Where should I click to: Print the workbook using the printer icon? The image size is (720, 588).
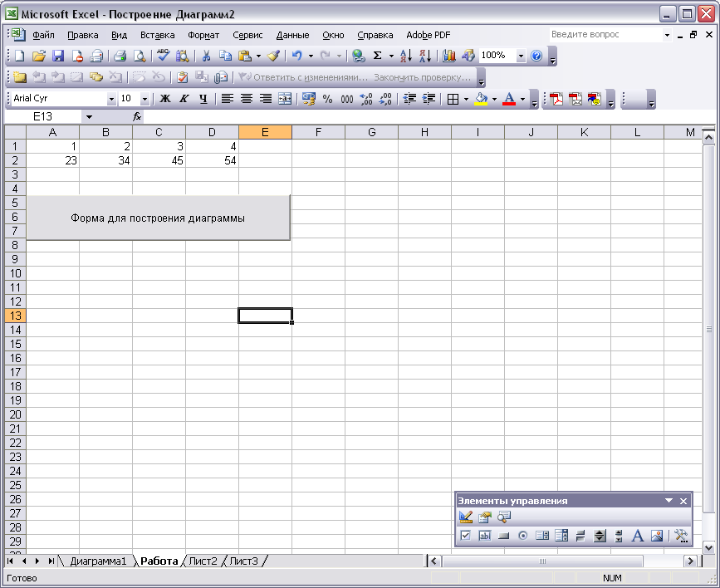[120, 56]
